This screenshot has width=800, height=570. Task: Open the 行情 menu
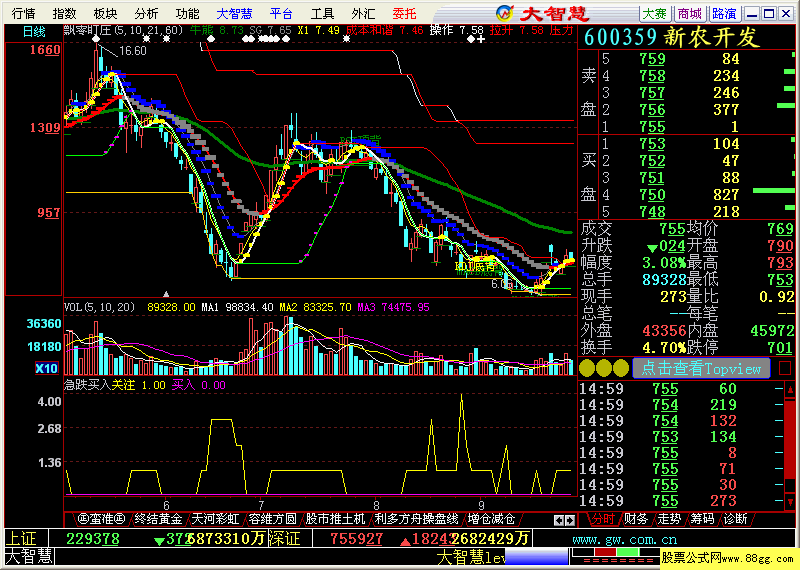click(23, 13)
